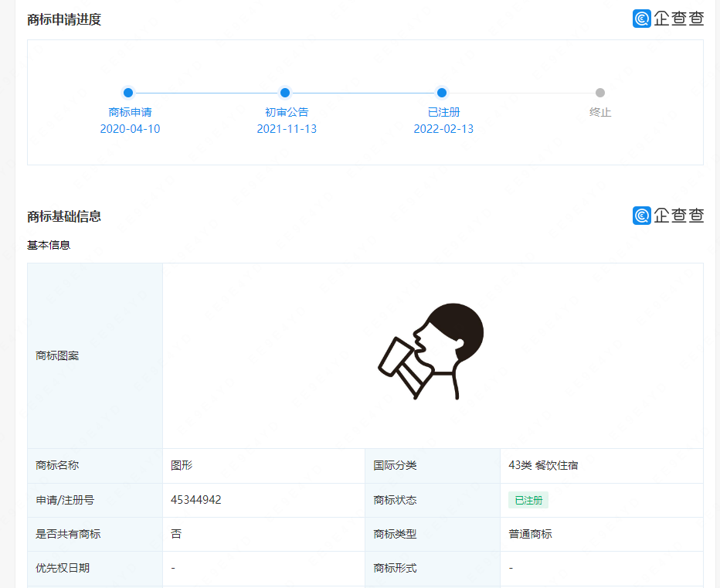The width and height of the screenshot is (720, 588).
Task: Click the gray 终止 timeline dot
Action: (x=600, y=93)
